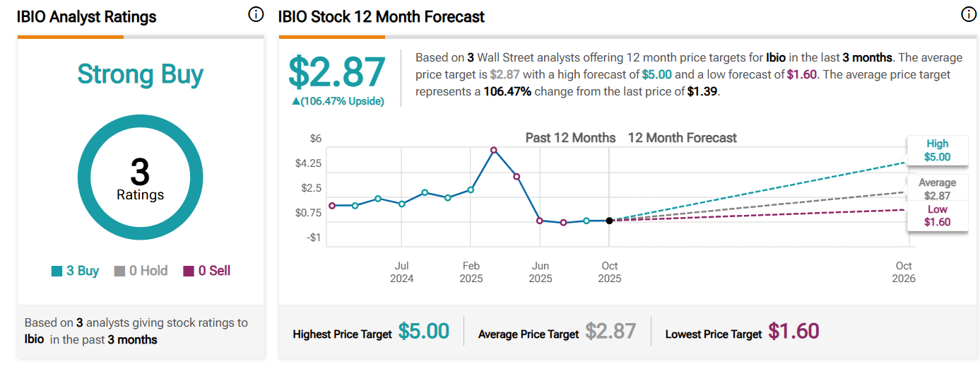
Task: Click the teal Buy legend square
Action: tap(57, 272)
